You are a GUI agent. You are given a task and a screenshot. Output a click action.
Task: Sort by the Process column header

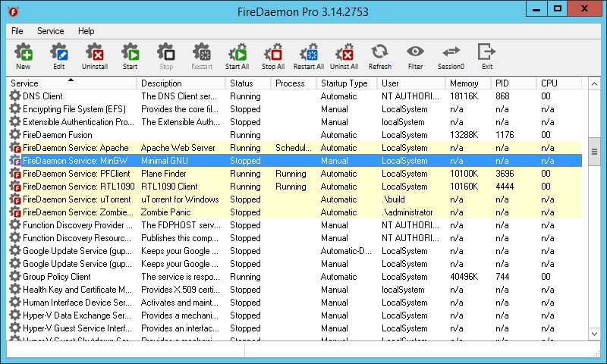pos(294,83)
